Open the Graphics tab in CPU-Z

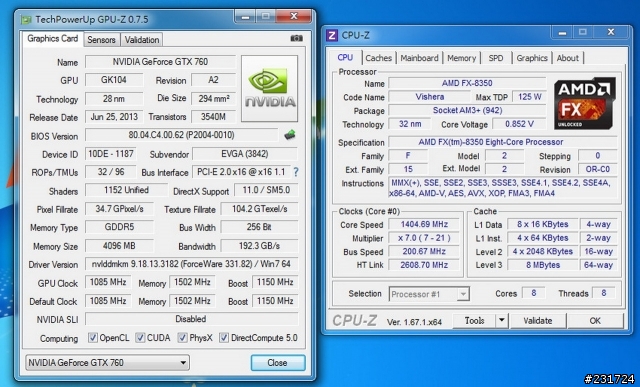pos(532,58)
